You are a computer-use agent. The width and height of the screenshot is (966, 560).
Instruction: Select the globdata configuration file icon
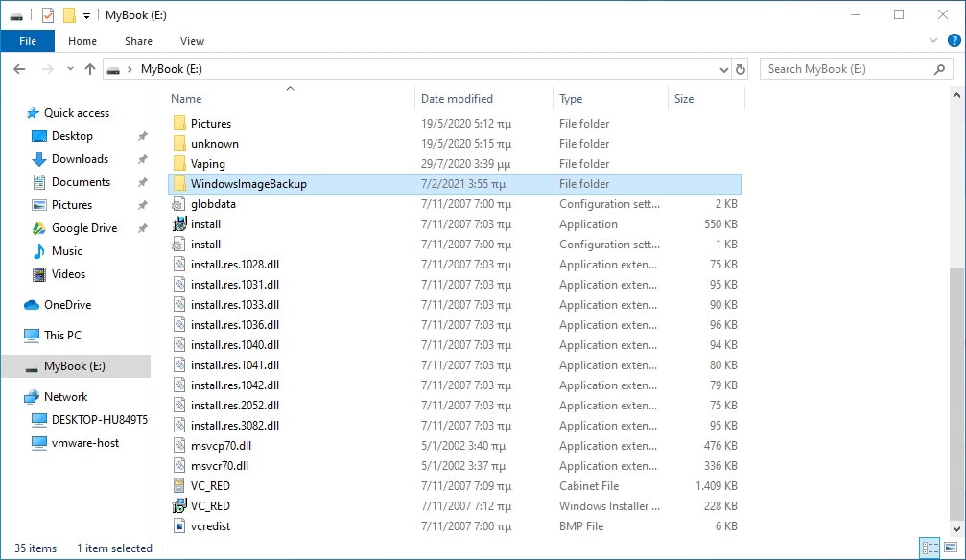click(178, 204)
